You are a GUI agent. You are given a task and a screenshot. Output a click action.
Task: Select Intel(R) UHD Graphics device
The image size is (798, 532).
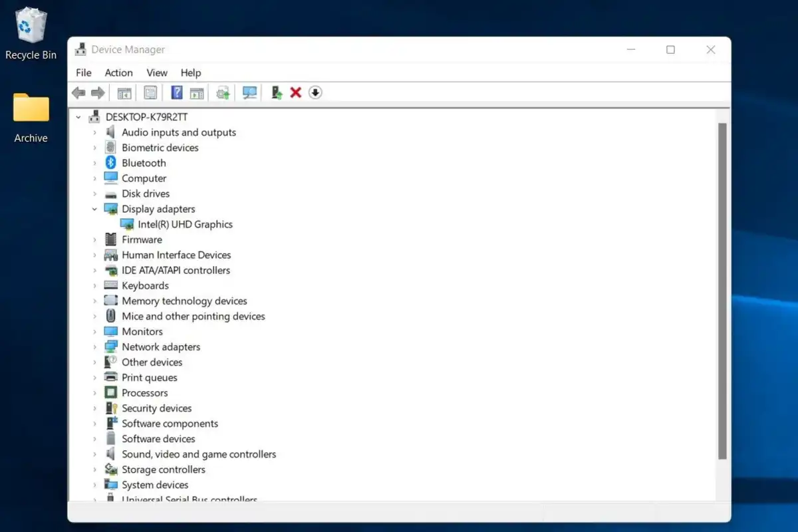(184, 224)
